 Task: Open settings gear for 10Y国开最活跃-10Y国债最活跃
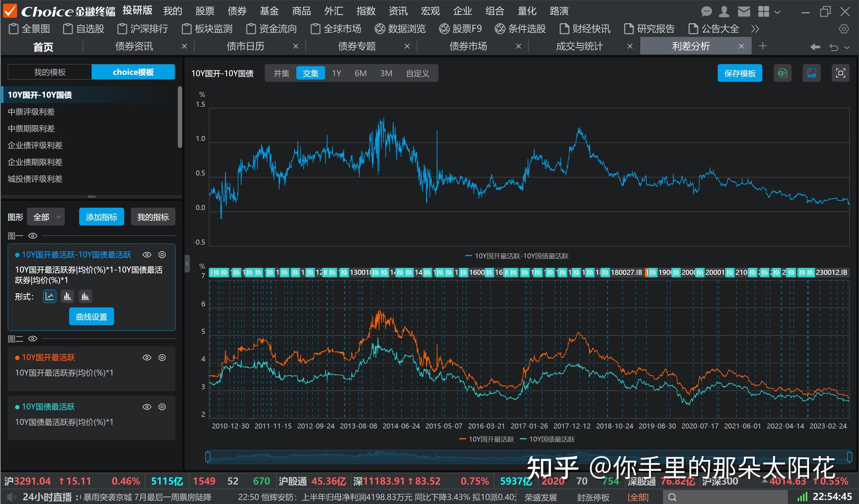coord(162,255)
